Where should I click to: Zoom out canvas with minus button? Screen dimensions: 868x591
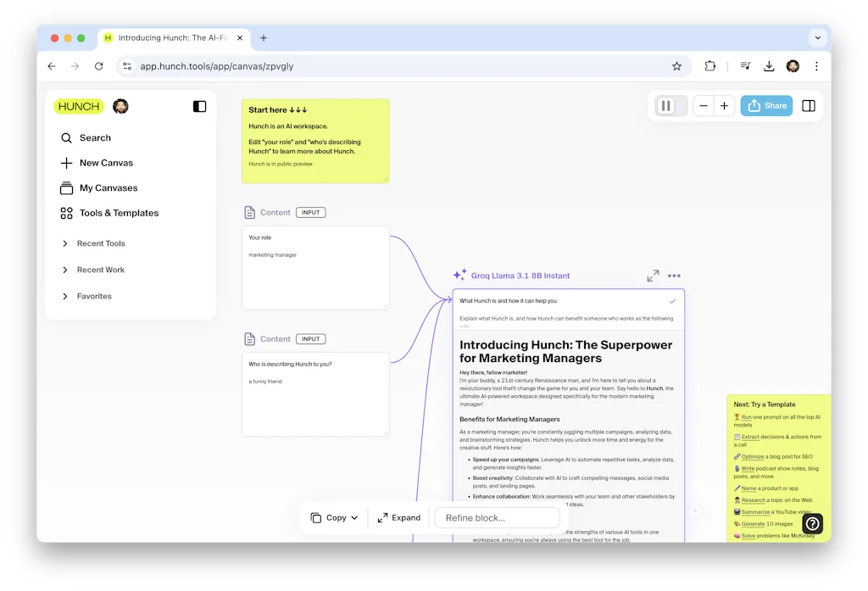704,106
